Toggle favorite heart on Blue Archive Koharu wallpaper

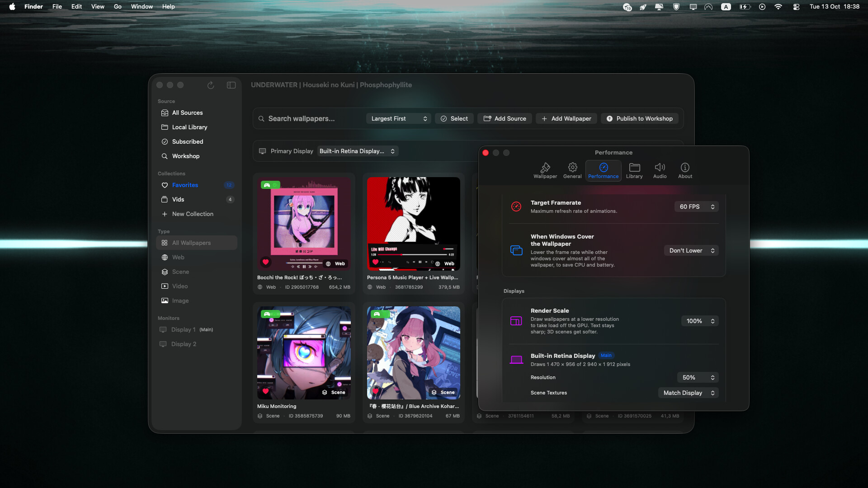tap(375, 391)
